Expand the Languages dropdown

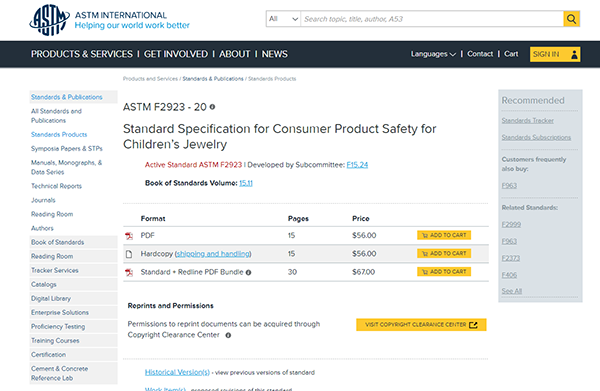click(x=433, y=54)
